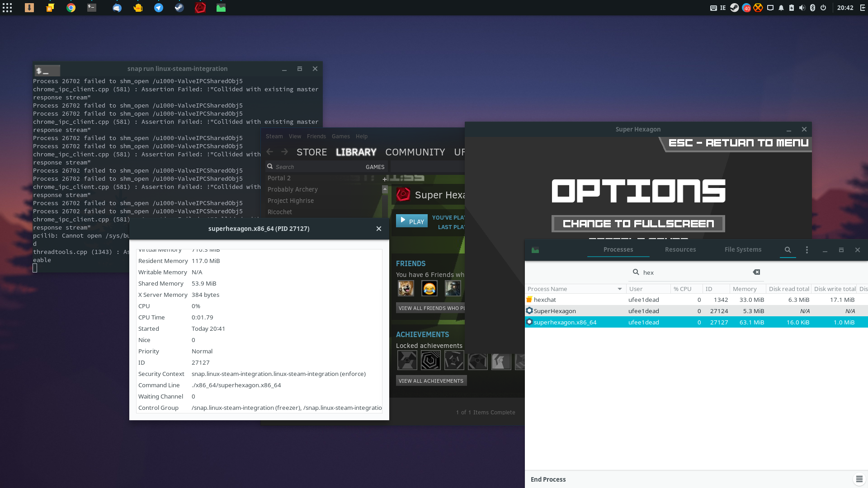Sort by the Process Name column header
This screenshot has width=868, height=488.
pos(575,289)
